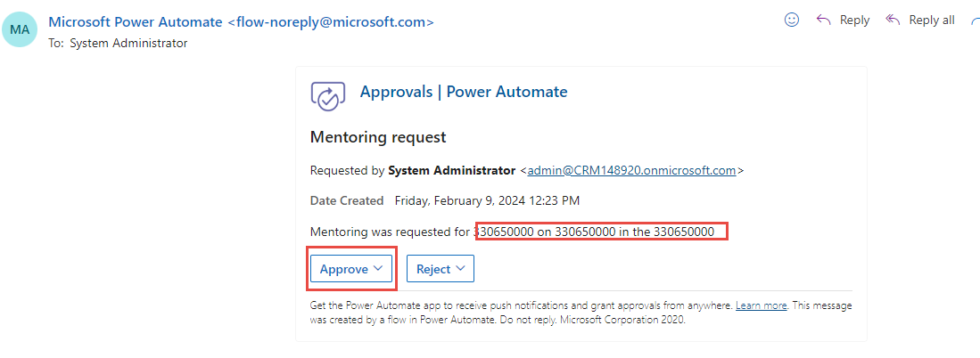
Task: Click the Reply arrow icon
Action: tap(824, 20)
